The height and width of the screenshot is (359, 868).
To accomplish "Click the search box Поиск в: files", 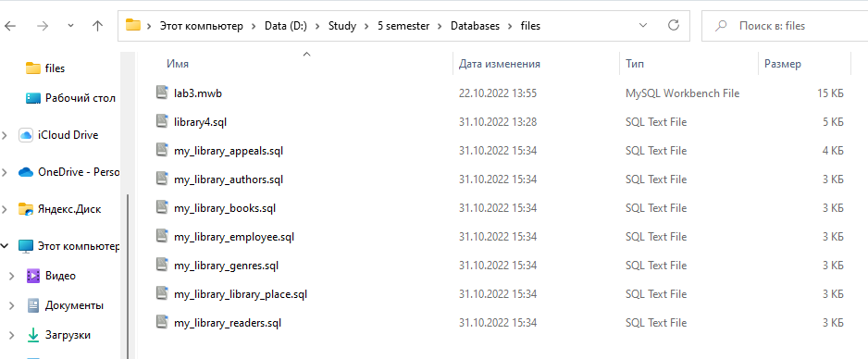I will 785,26.
